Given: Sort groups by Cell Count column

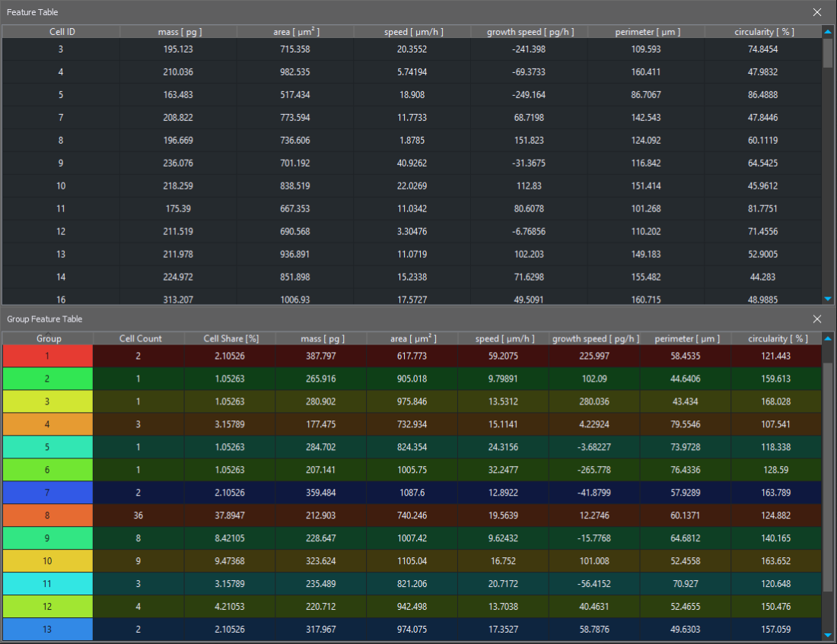Looking at the screenshot, I should 140,338.
